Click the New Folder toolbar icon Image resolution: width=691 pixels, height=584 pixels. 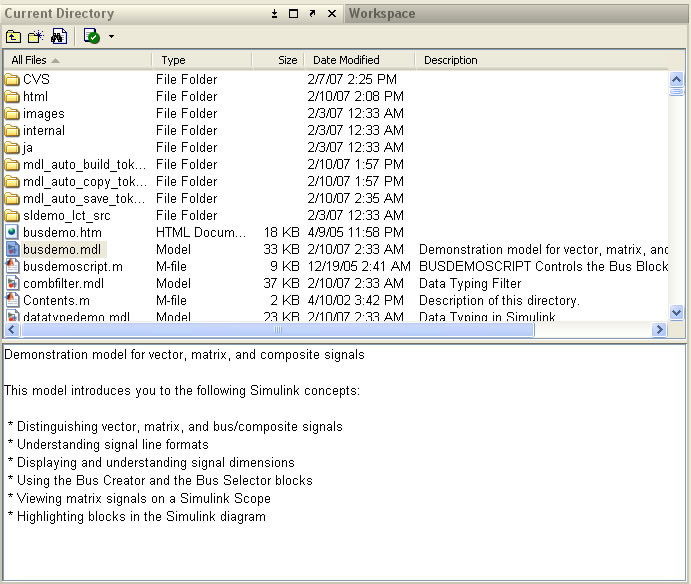pyautogui.click(x=36, y=37)
